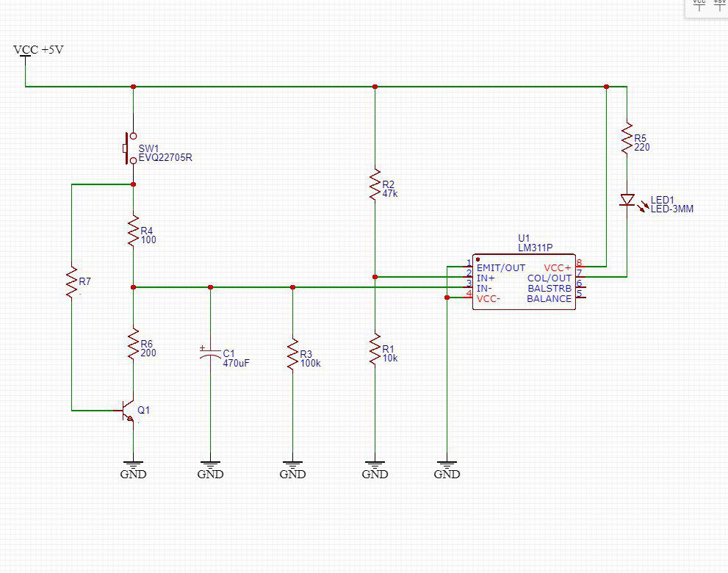728x573 pixels.
Task: Select resistor R7 symbol on left branch
Action: click(x=71, y=283)
